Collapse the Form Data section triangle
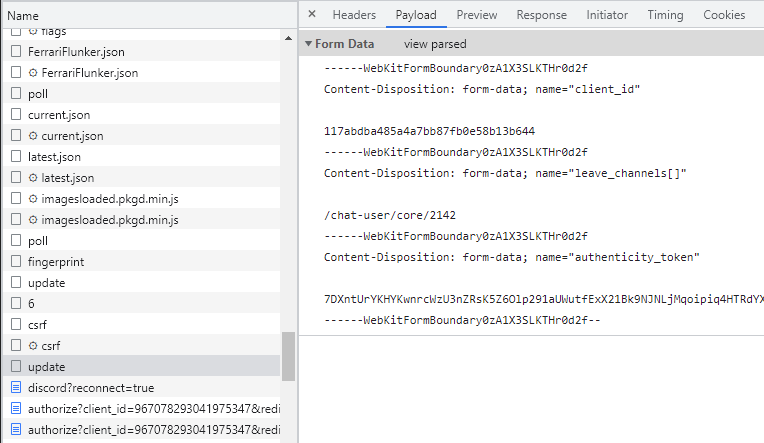The image size is (764, 443). (308, 44)
